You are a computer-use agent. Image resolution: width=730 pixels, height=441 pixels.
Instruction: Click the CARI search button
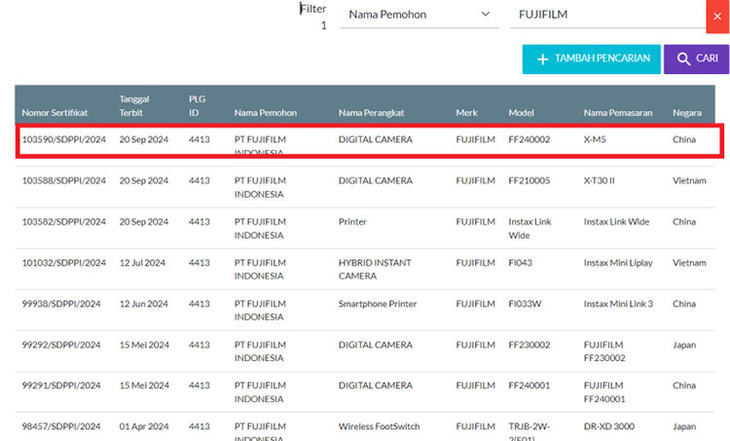tap(696, 59)
